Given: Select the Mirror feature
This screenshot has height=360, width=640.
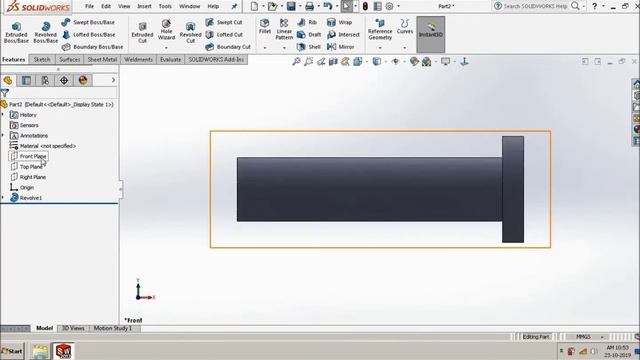Looking at the screenshot, I should pyautogui.click(x=341, y=47).
